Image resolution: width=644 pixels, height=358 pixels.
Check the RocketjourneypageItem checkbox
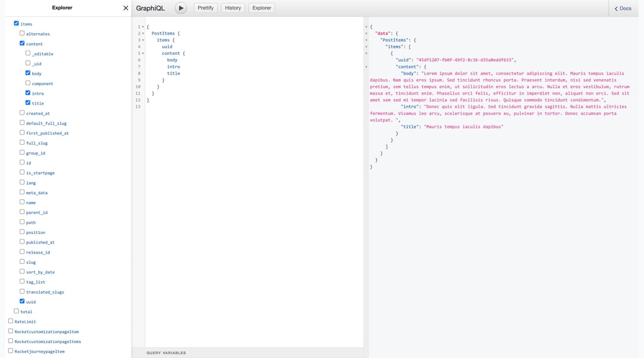(x=11, y=351)
